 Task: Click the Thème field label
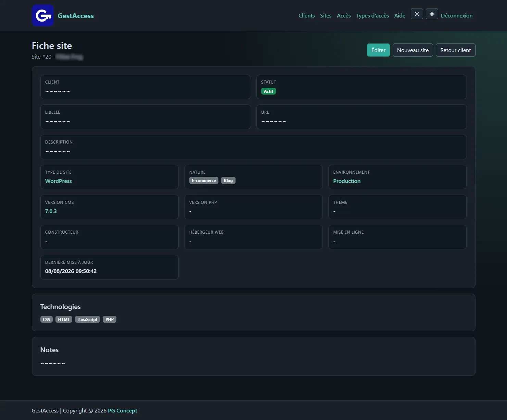tap(340, 202)
